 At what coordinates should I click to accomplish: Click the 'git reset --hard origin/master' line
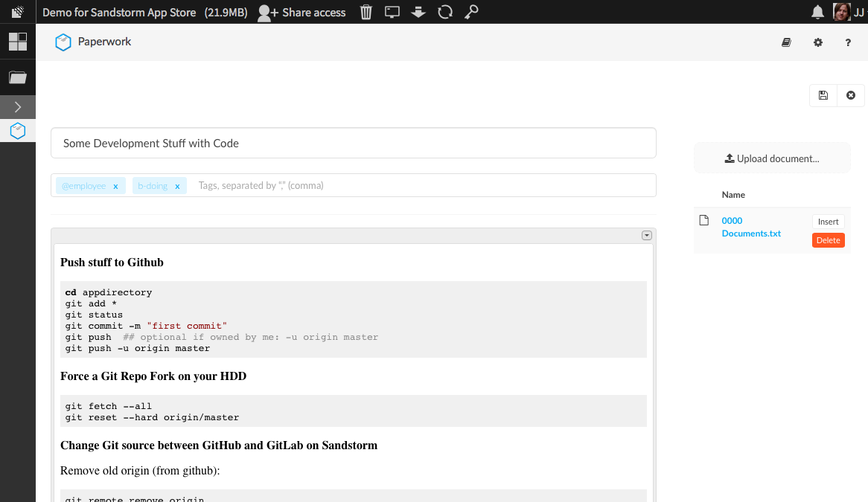pyautogui.click(x=152, y=417)
